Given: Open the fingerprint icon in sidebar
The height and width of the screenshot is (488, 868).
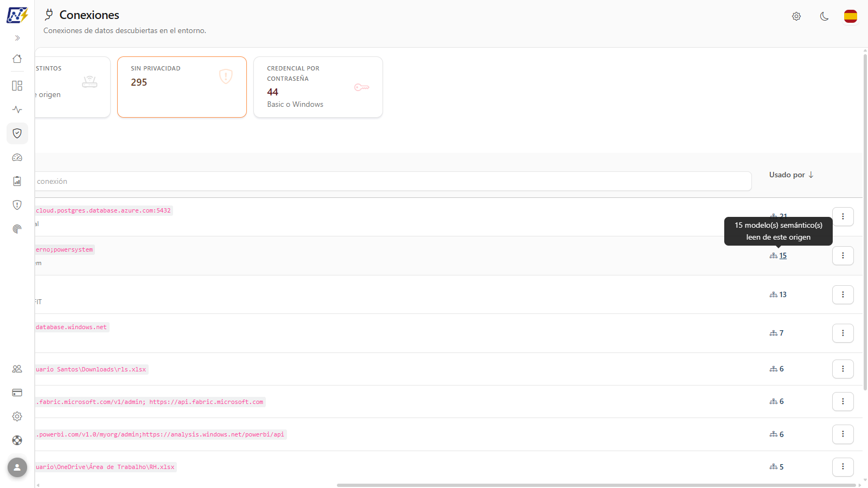Looking at the screenshot, I should coord(17,229).
